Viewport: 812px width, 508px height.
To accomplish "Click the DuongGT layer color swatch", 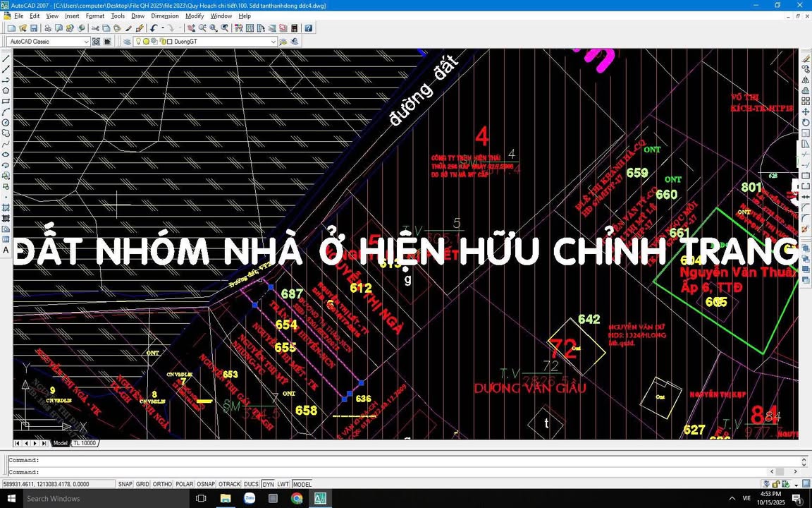I will 170,41.
